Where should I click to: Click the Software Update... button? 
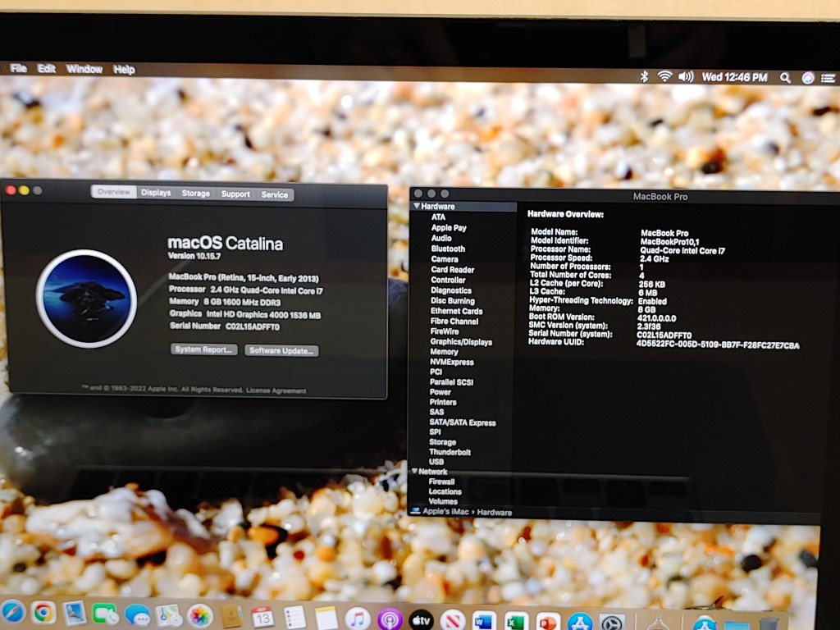point(281,350)
